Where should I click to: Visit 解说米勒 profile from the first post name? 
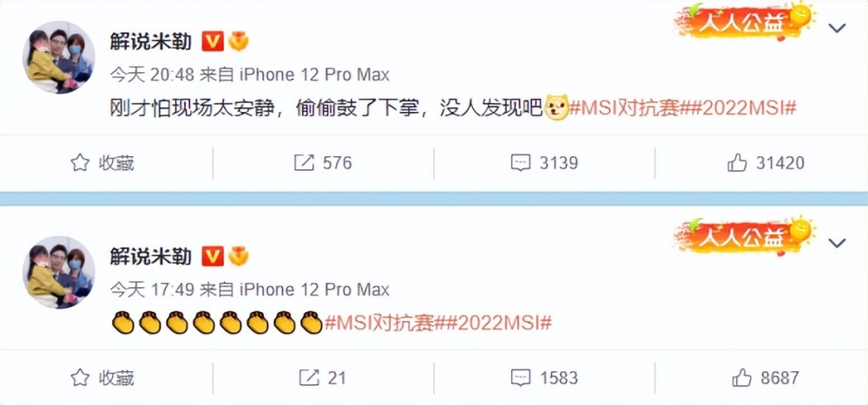tap(150, 41)
